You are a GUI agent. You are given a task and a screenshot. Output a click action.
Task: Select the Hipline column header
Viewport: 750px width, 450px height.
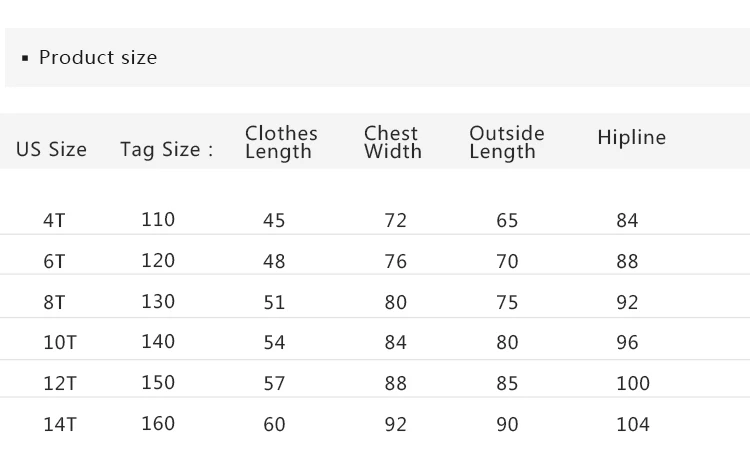click(631, 138)
